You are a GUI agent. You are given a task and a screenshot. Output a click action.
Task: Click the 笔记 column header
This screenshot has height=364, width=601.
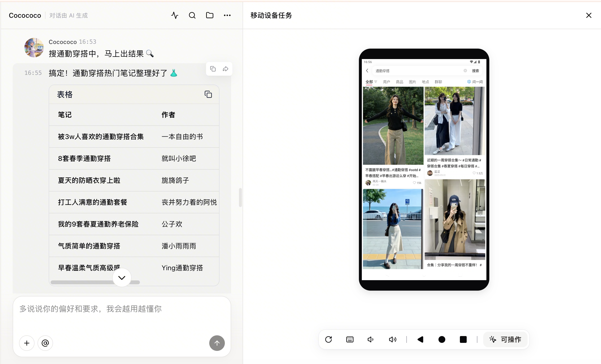point(65,115)
